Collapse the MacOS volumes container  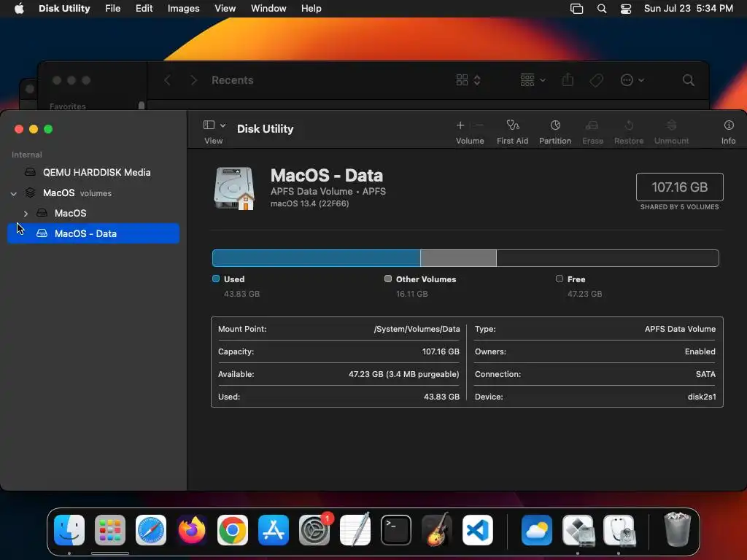point(14,193)
